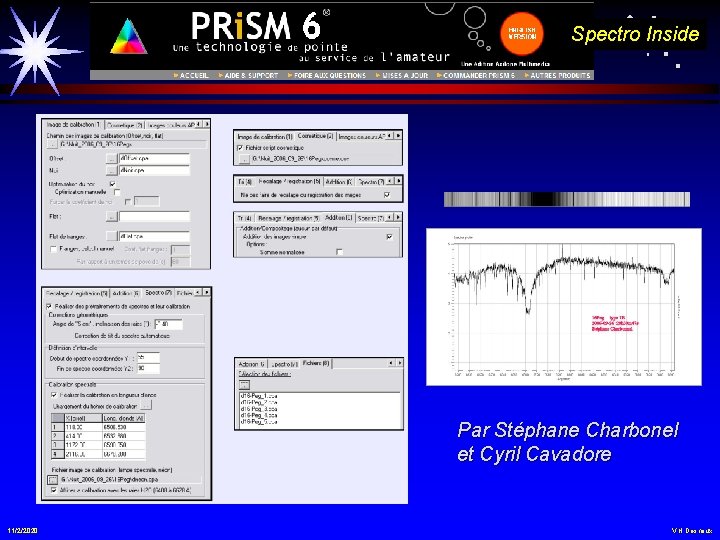Open the MISES A JOUR banner link
The width and height of the screenshot is (720, 540).
[402, 75]
